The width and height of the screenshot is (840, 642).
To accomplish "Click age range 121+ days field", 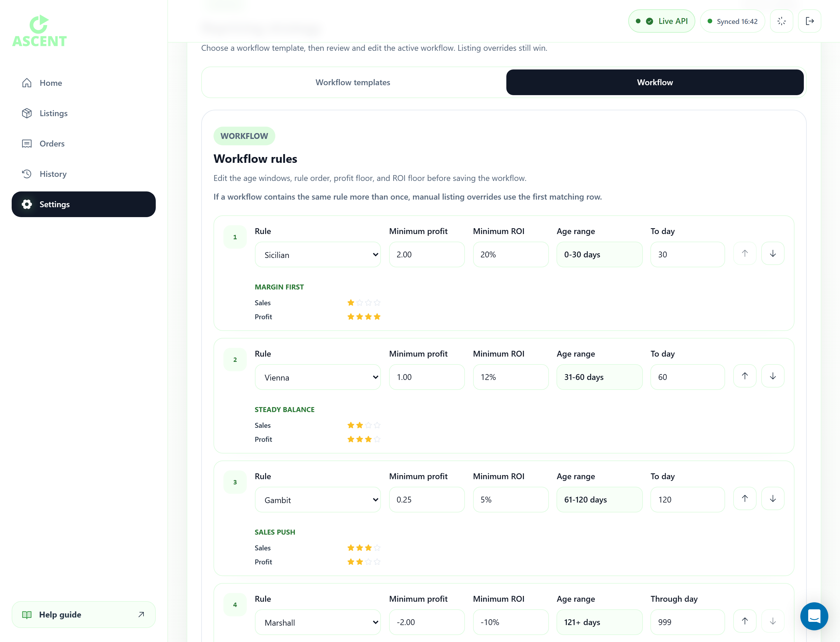I will pyautogui.click(x=599, y=622).
